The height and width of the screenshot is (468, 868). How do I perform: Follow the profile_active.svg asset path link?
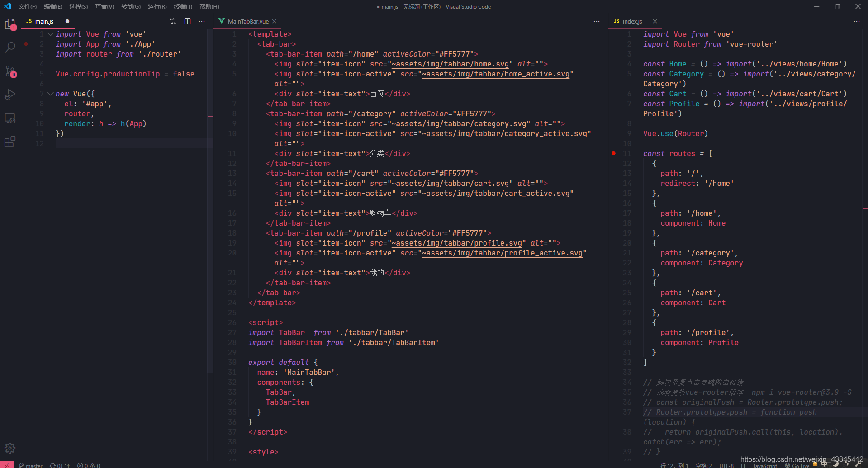(x=503, y=253)
